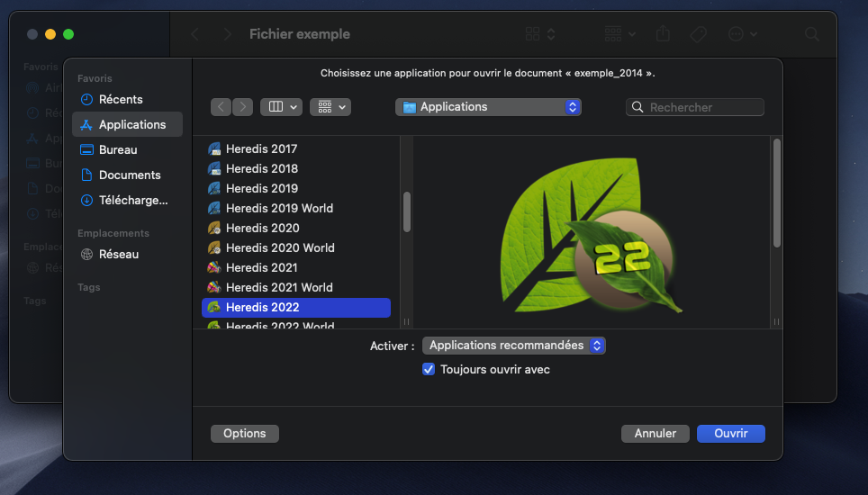Select Documents in the sidebar
The height and width of the screenshot is (495, 868).
130,175
